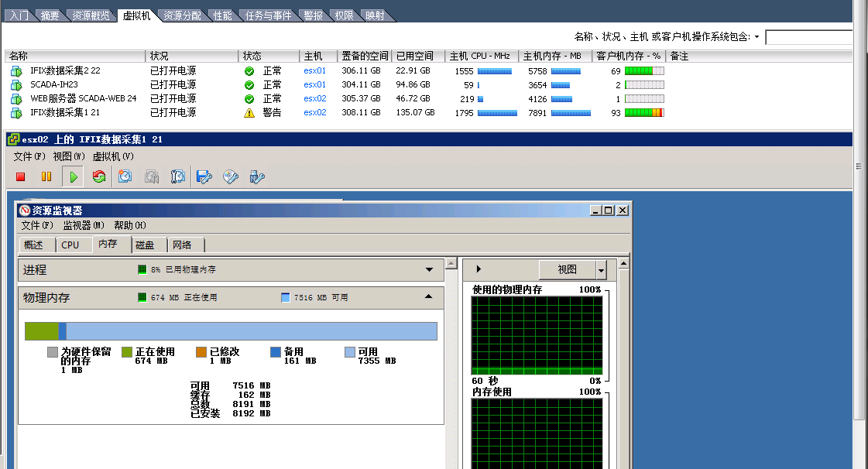This screenshot has width=868, height=469.
Task: Open the 任务与事件 tab
Action: click(268, 15)
